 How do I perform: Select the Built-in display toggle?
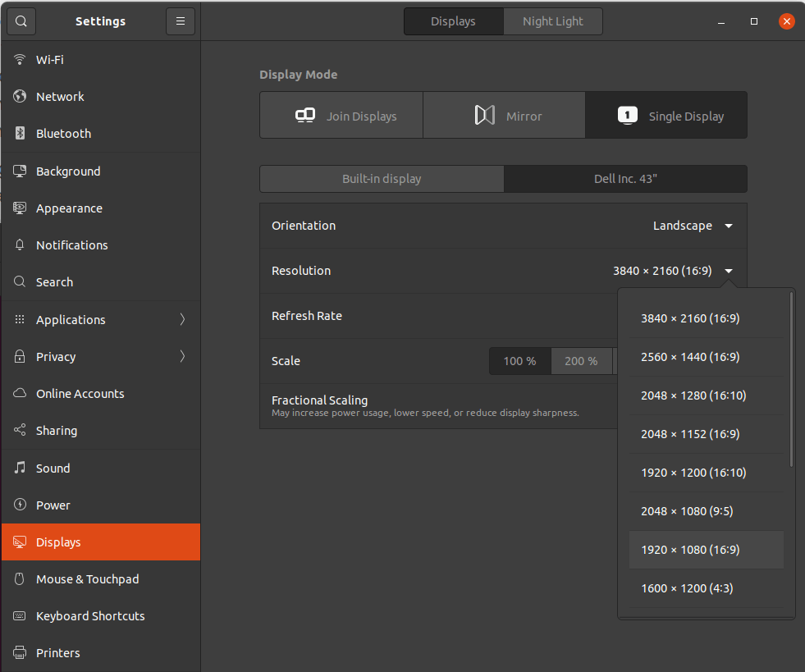pos(382,179)
